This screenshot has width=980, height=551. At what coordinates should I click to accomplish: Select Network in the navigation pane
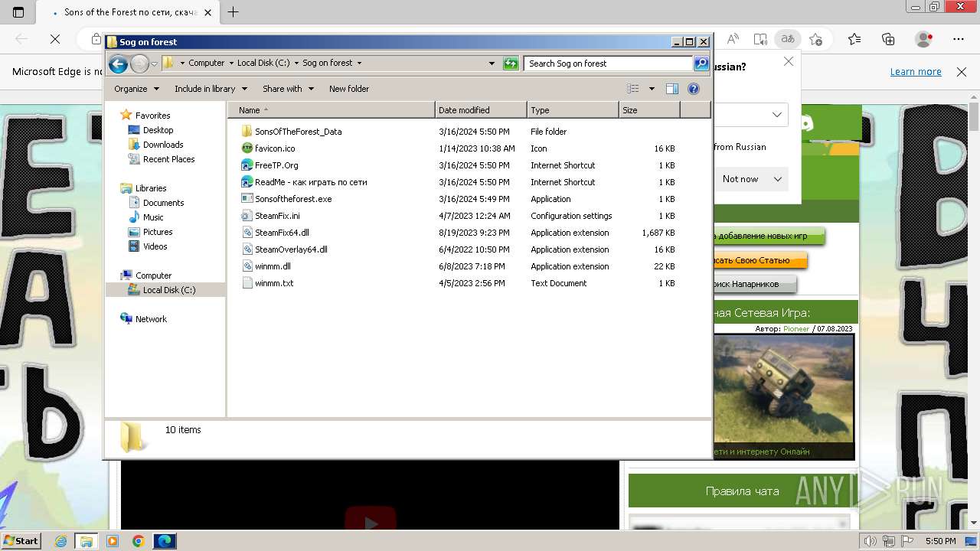coord(151,319)
